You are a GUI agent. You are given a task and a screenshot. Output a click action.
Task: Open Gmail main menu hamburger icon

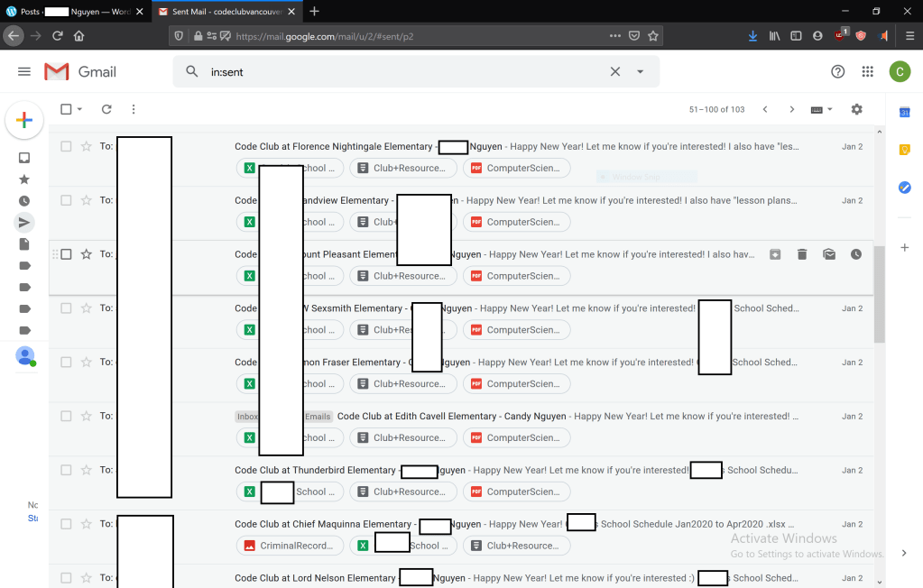(x=24, y=71)
